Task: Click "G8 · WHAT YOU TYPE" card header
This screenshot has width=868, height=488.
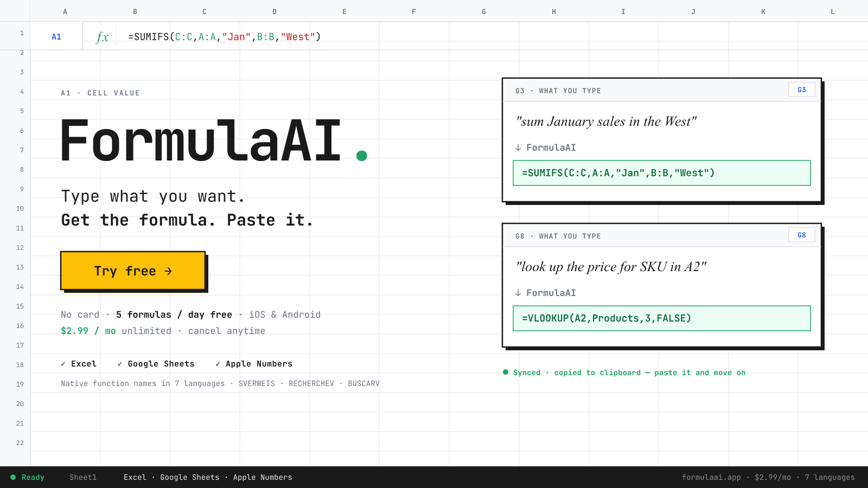Action: coord(558,236)
